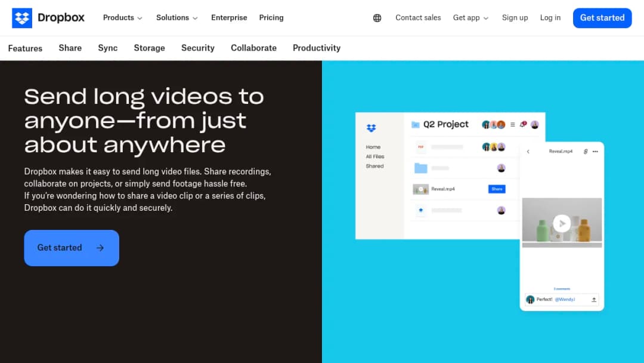
Task: Click the notification bell icon in mockup
Action: tap(523, 124)
